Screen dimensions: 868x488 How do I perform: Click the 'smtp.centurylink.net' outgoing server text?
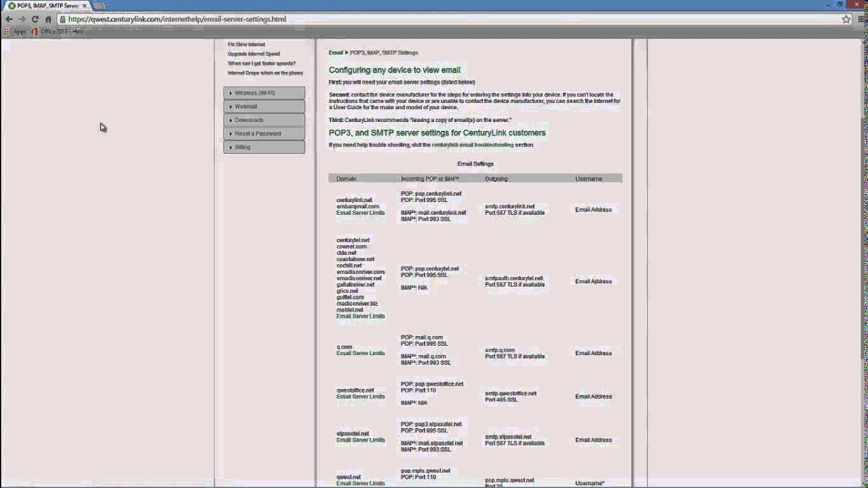510,207
